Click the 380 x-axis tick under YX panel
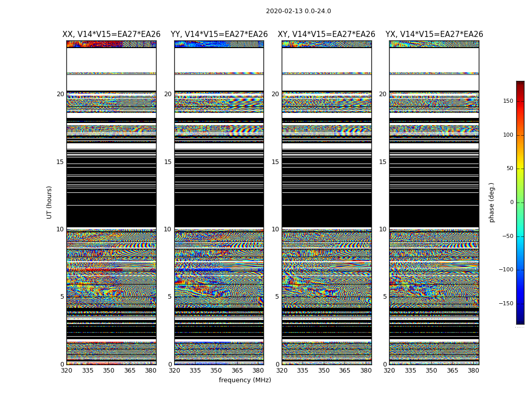This screenshot has height=405, width=532. point(473,371)
